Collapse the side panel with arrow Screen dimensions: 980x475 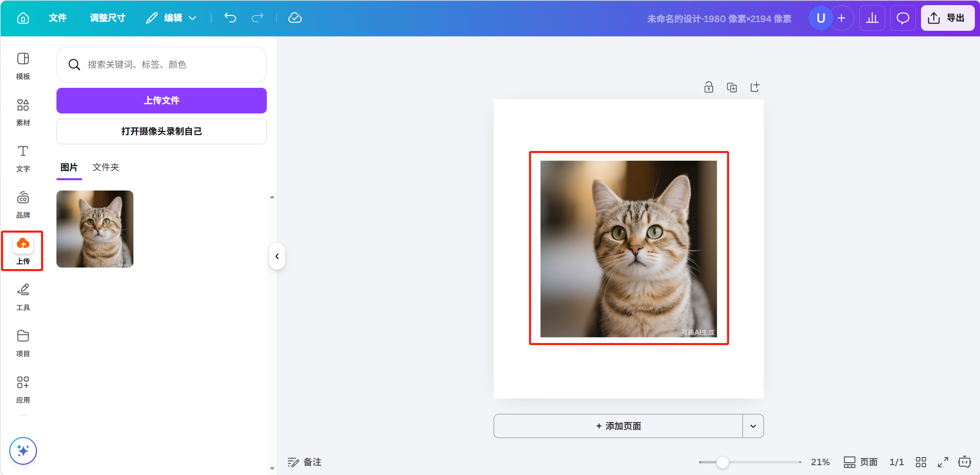pyautogui.click(x=277, y=256)
